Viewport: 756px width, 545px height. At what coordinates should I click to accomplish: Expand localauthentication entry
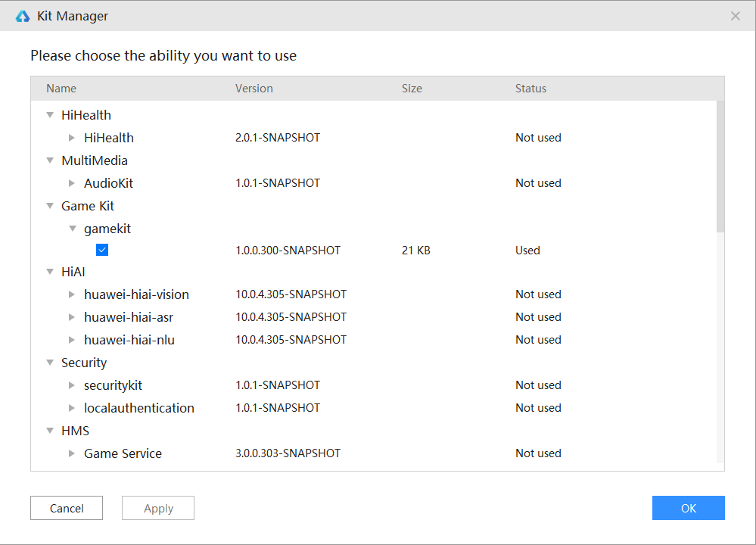tap(72, 408)
